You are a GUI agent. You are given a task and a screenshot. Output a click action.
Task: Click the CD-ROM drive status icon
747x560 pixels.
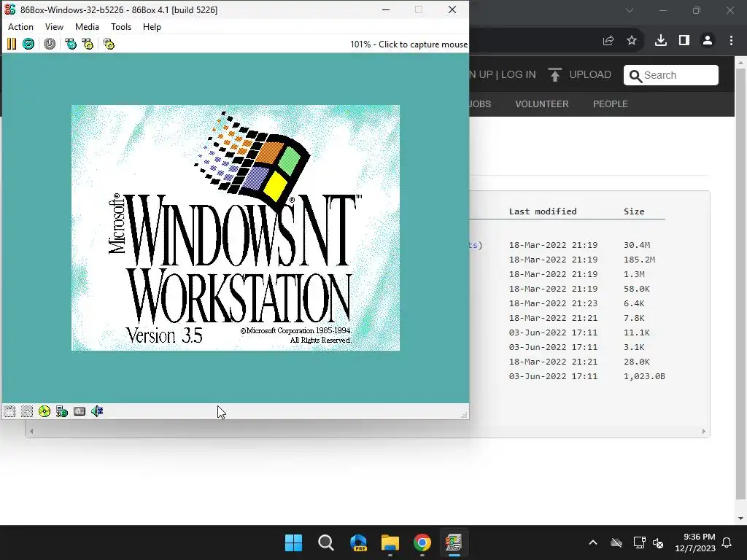44,411
